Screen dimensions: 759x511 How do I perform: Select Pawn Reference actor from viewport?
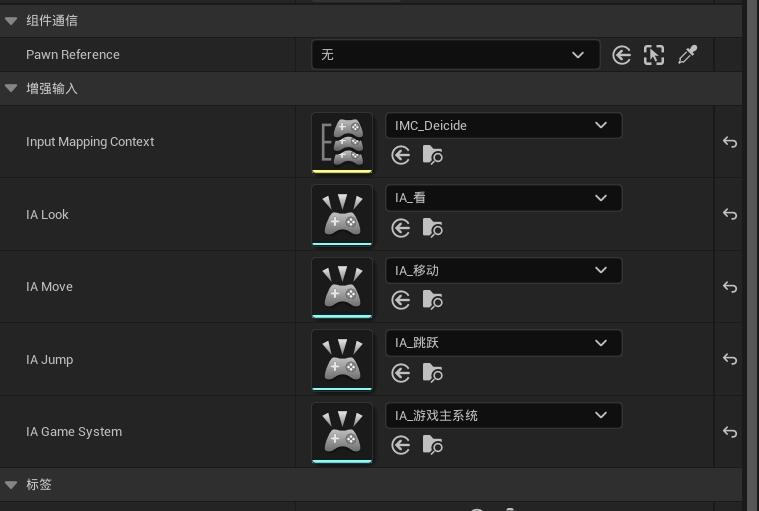pyautogui.click(x=654, y=55)
